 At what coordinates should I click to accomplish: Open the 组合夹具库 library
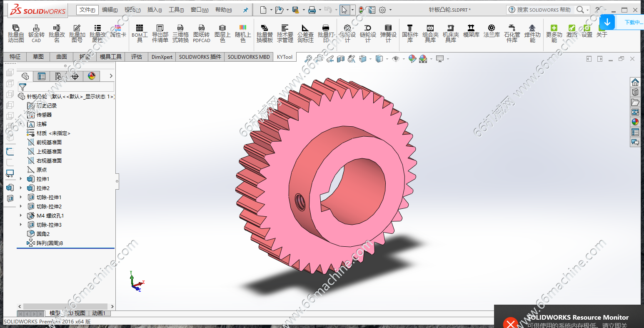coord(430,33)
